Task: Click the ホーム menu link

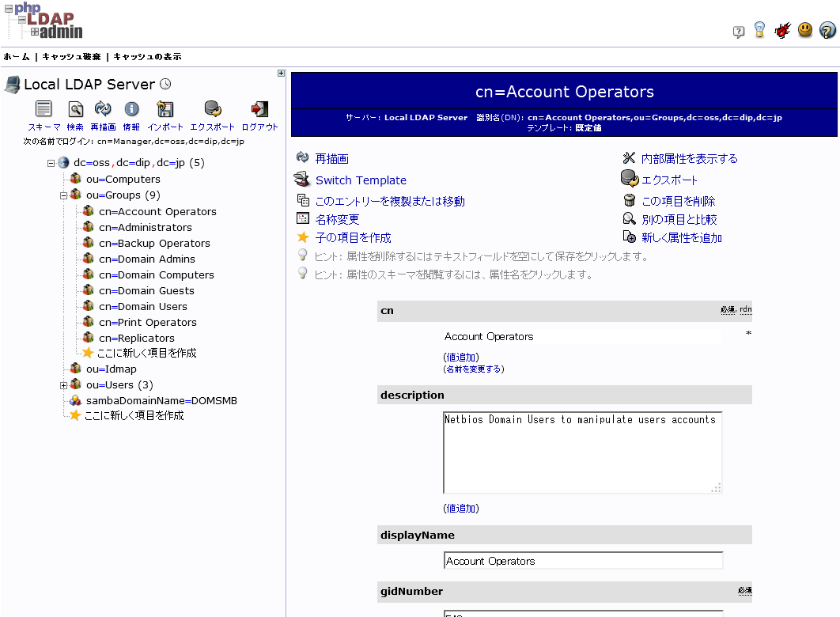Action: click(x=17, y=57)
